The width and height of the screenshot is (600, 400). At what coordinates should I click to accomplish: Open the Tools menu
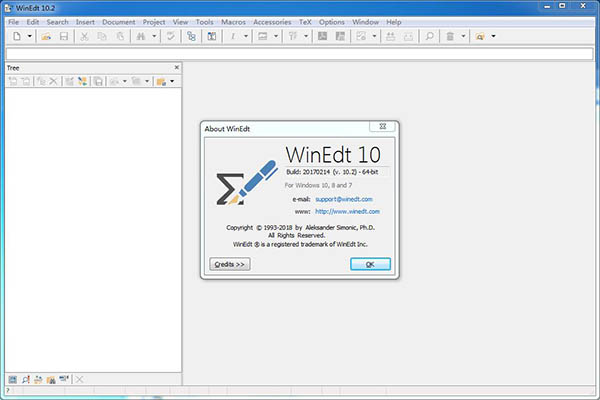pos(204,22)
